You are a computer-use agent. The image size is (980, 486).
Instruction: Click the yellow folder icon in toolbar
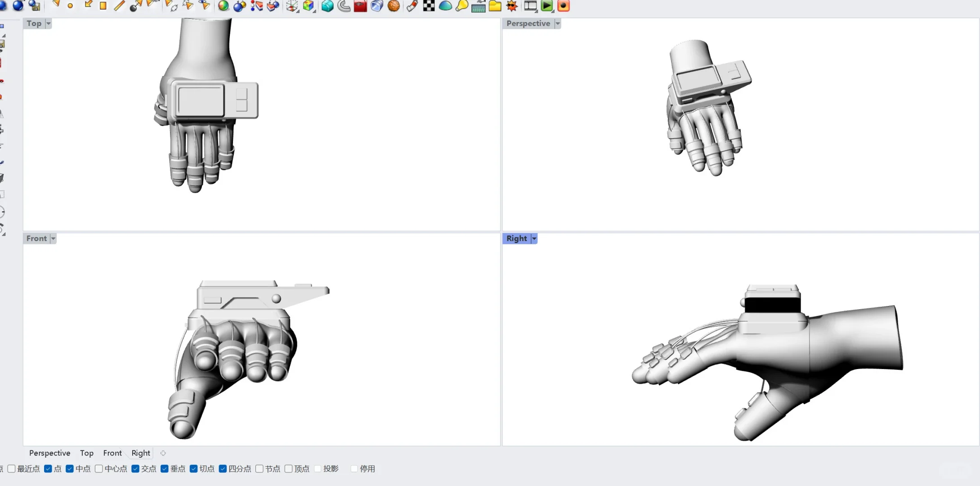pos(495,6)
